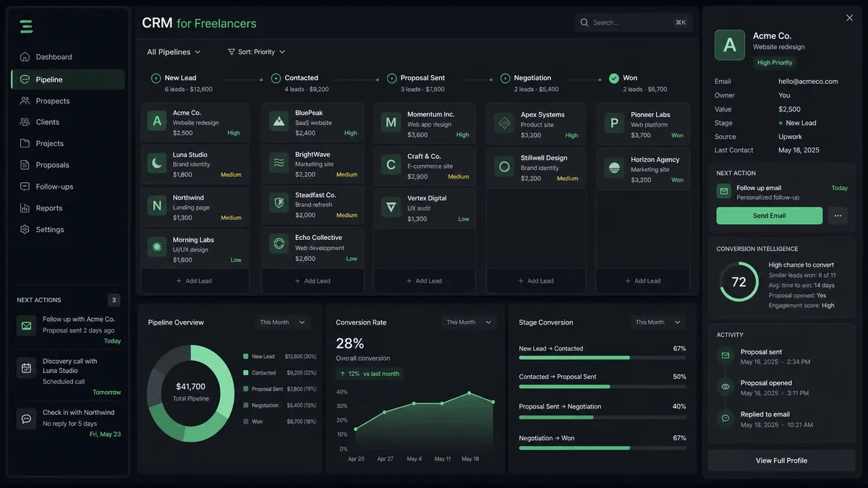The image size is (868, 488).
Task: Add Lead in the Won column
Action: pos(643,281)
